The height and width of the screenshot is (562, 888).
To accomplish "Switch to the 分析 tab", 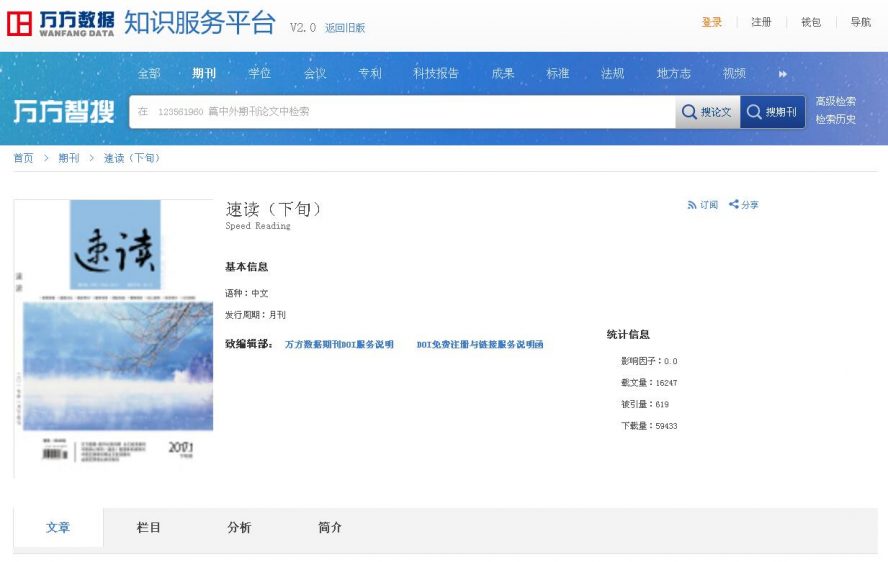I will [239, 527].
